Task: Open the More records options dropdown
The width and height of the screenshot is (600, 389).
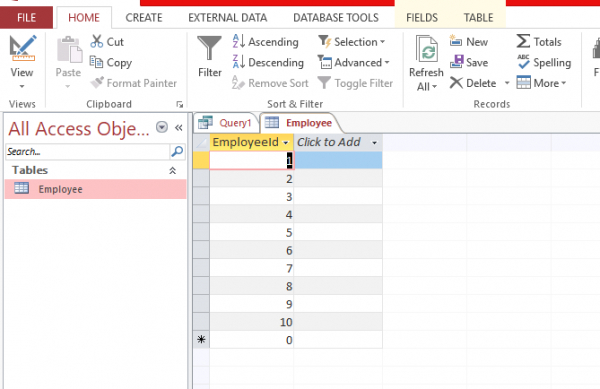Action: [541, 83]
